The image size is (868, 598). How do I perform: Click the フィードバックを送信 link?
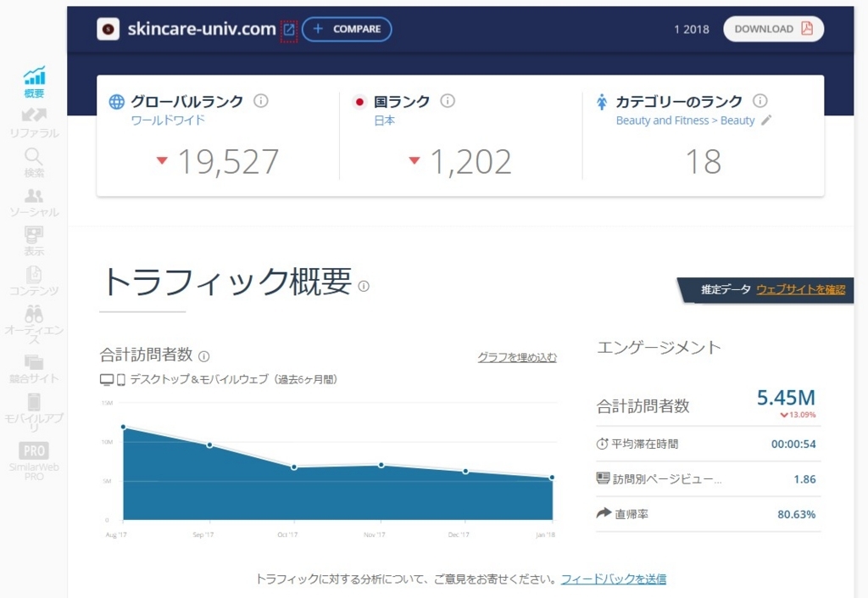pyautogui.click(x=614, y=579)
